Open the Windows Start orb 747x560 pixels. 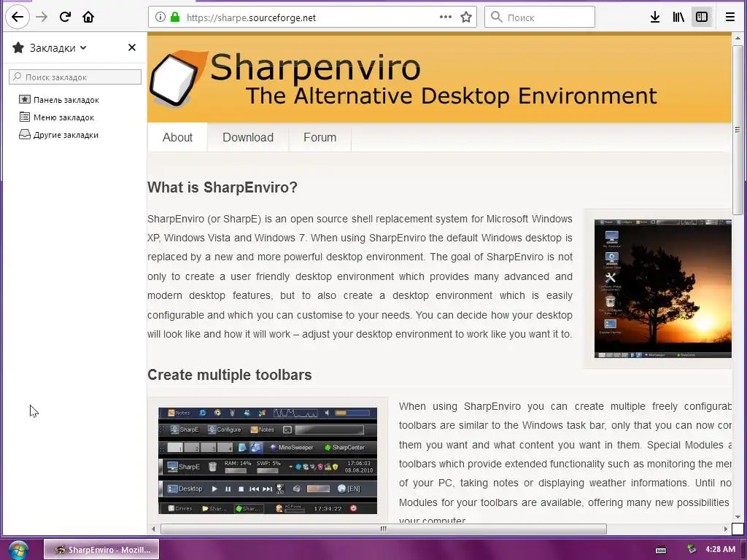[18, 550]
